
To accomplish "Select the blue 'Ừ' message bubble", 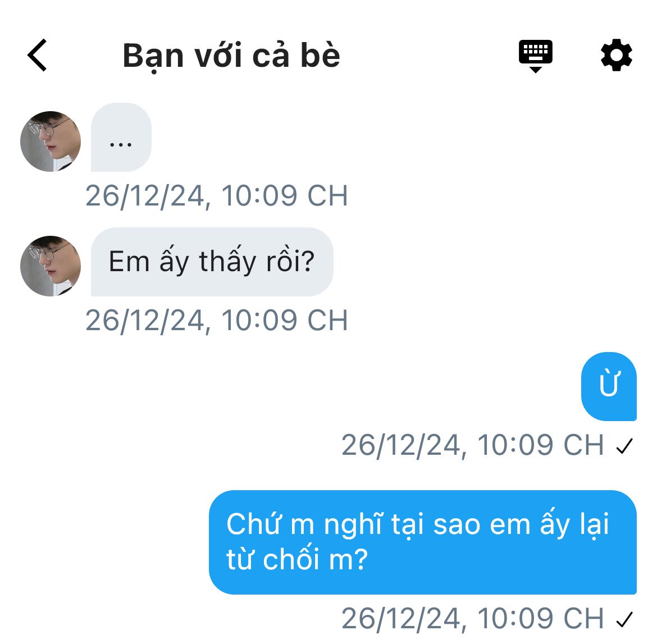I will (x=609, y=386).
